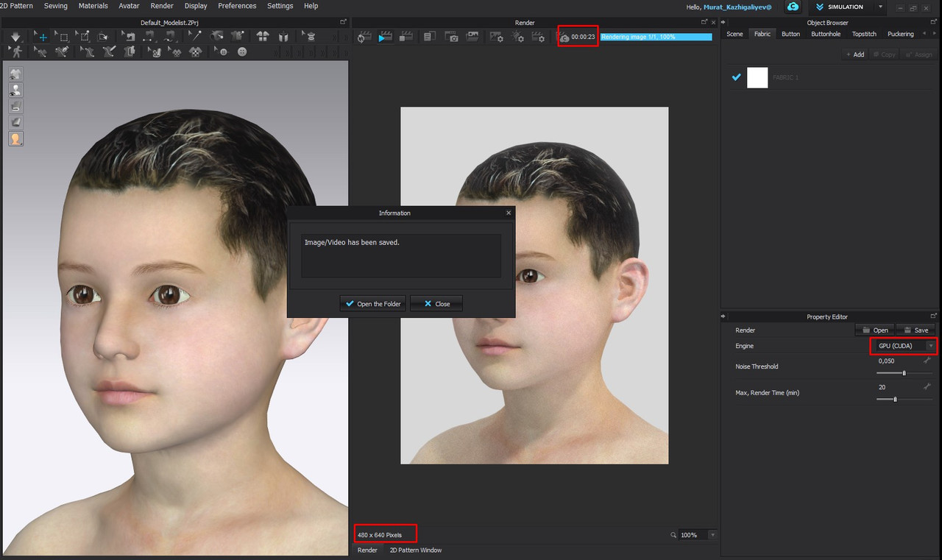This screenshot has width=942, height=560.
Task: Click the sewing machine tool icon
Action: (x=130, y=35)
